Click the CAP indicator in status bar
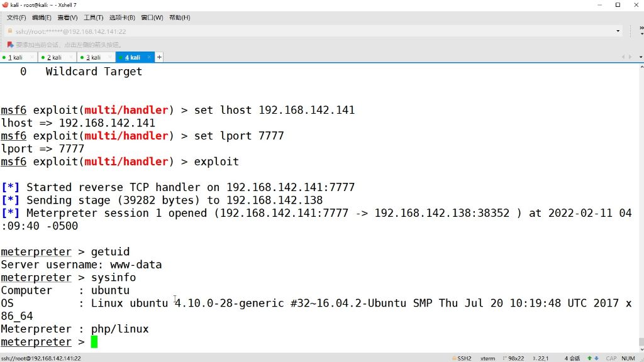The width and height of the screenshot is (644, 362). tap(611, 358)
